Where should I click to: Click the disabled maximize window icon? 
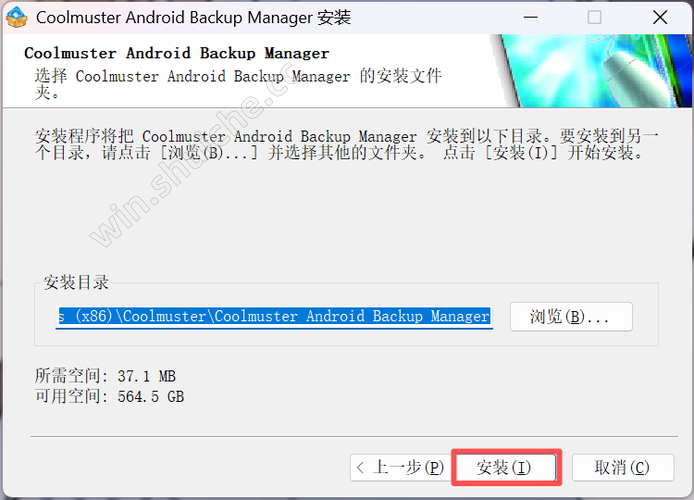pos(594,18)
